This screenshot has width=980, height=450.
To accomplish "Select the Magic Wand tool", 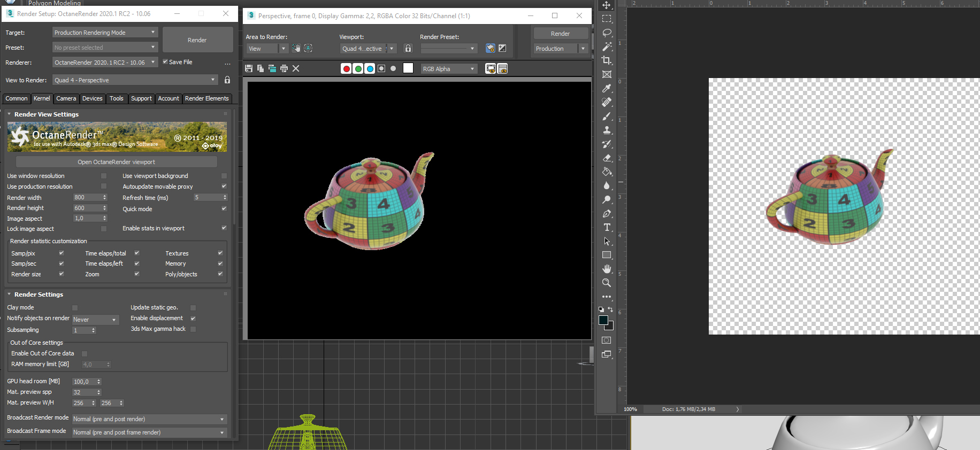I will [x=607, y=46].
